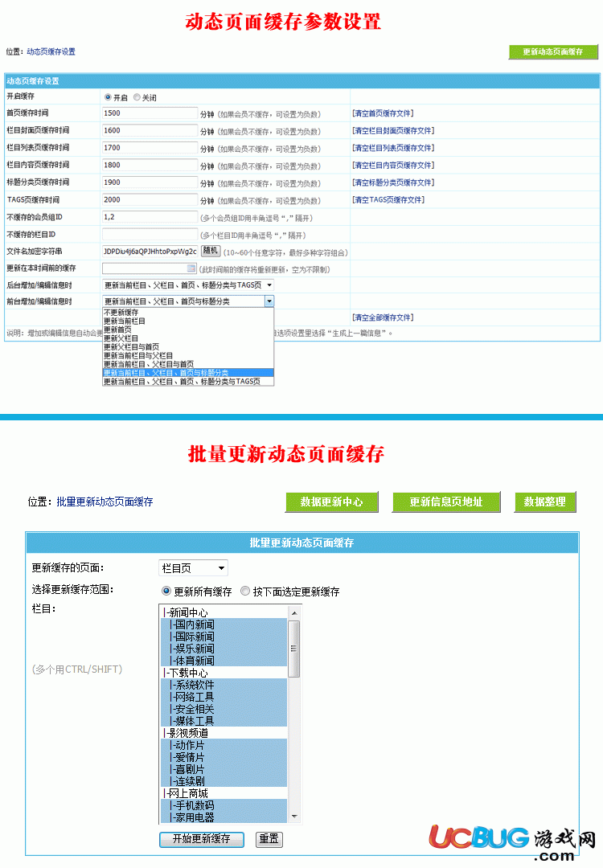Click scroll-down arrow of 栏目 listbox
603x868 pixels.
tap(294, 817)
